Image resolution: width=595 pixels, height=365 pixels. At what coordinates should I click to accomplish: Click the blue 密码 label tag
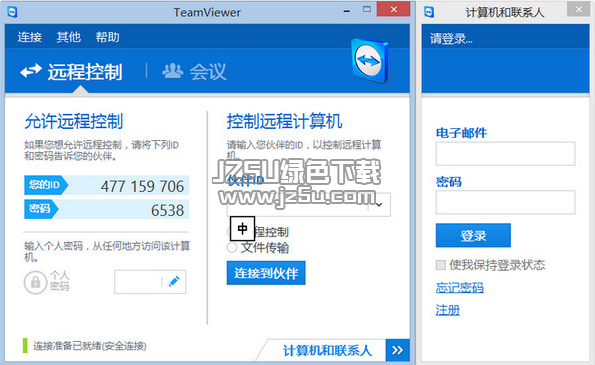pyautogui.click(x=41, y=209)
